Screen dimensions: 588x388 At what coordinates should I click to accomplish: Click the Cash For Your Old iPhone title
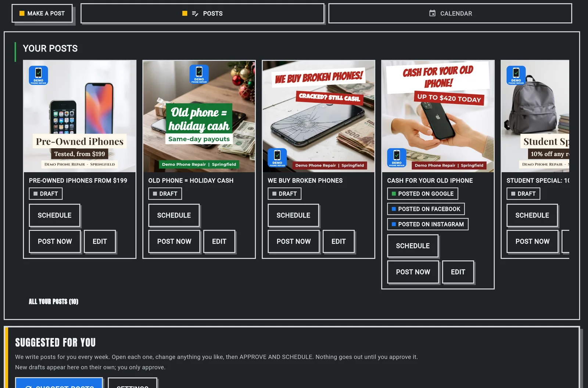point(430,181)
